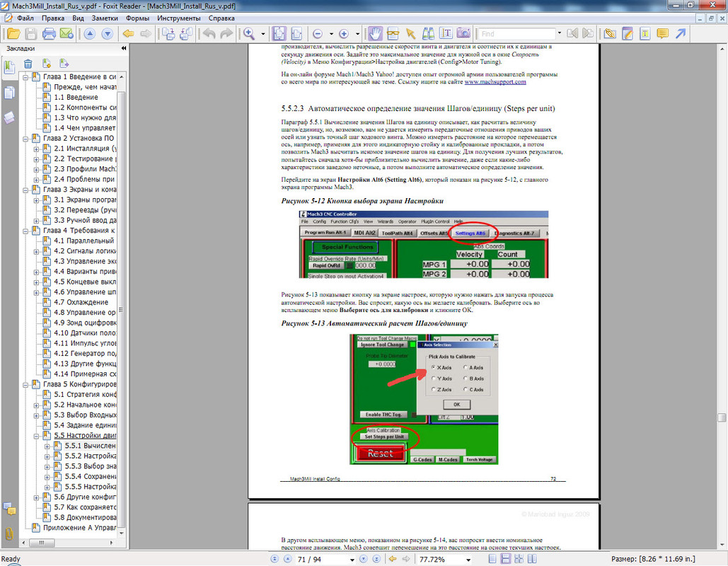Click the Fit Width icon
The image size is (728, 566).
click(x=296, y=34)
